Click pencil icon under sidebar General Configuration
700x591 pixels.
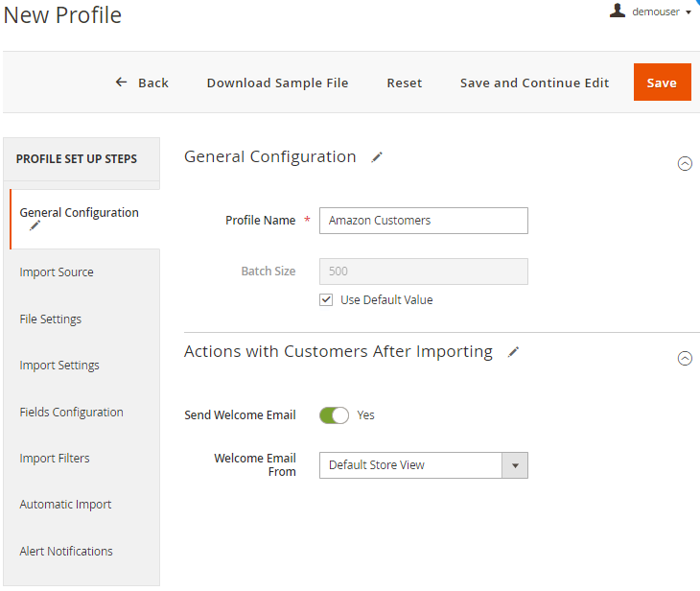35,226
